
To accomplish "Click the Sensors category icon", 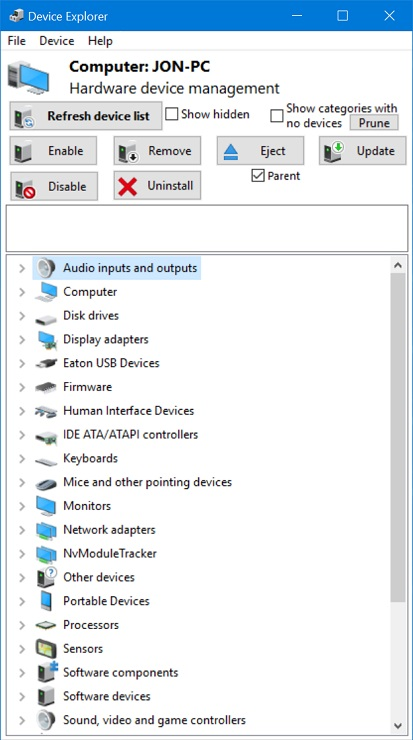I will (46, 648).
